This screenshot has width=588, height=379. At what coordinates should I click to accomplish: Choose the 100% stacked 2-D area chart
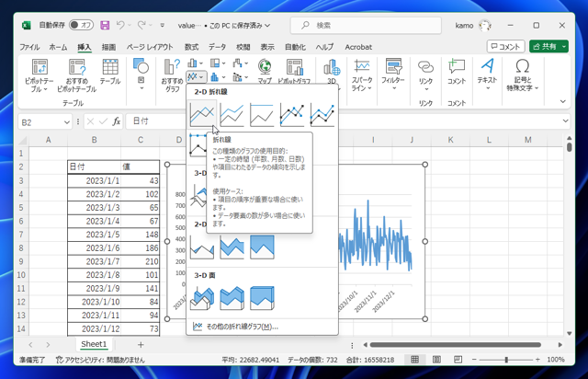pos(262,247)
